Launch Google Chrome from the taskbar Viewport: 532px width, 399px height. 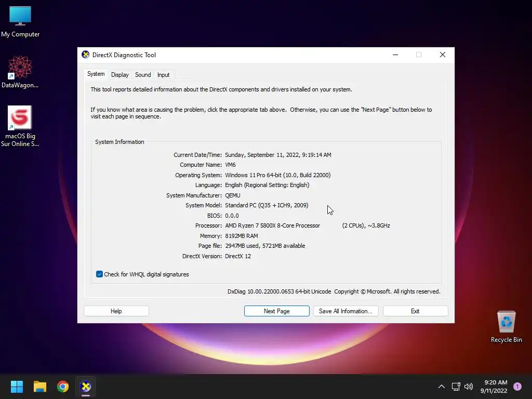63,387
